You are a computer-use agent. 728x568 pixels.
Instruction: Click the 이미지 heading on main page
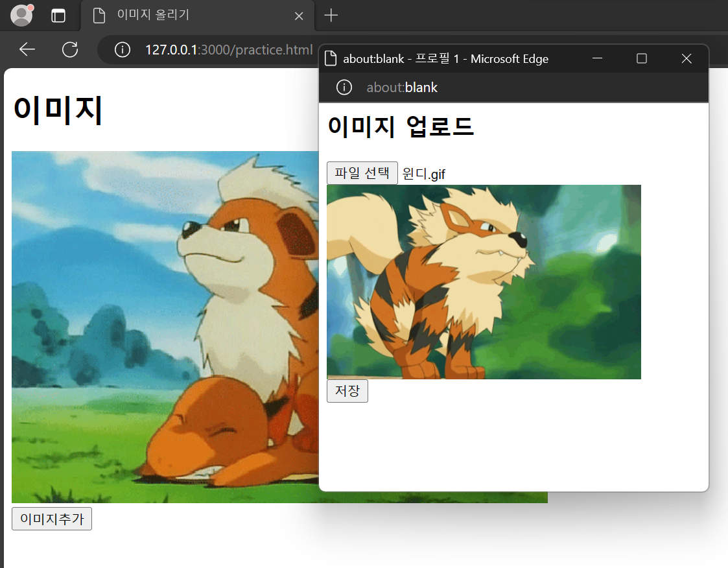(58, 110)
